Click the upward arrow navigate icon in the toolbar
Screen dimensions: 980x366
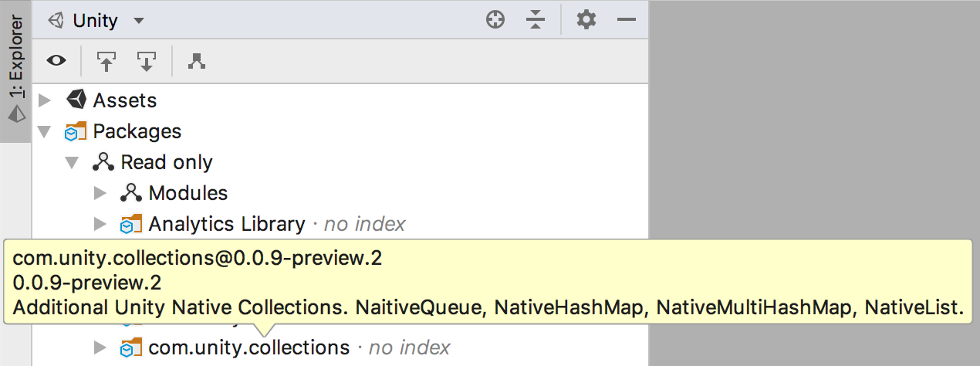(106, 61)
